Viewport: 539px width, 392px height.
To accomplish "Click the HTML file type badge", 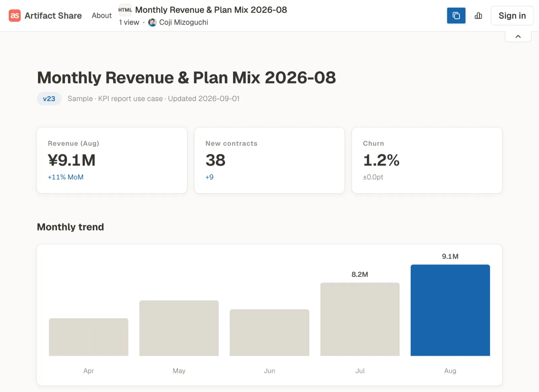I will [125, 10].
